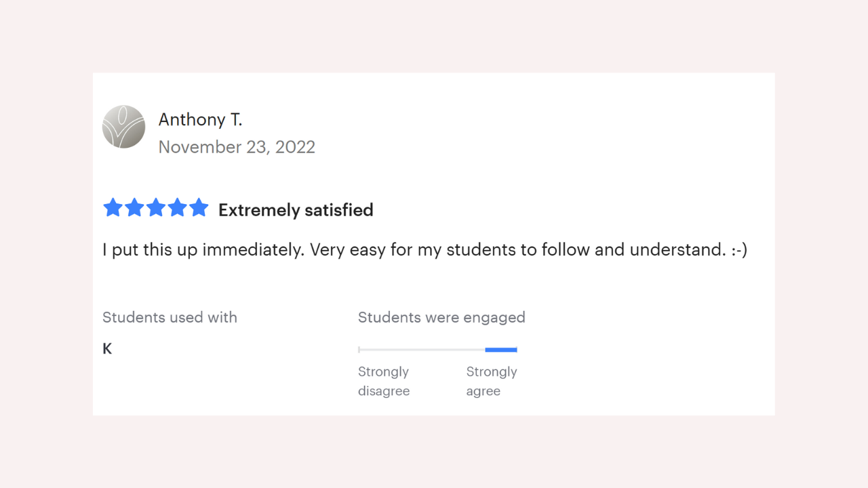Viewport: 868px width, 488px height.
Task: Click the review text about students
Action: click(x=425, y=250)
